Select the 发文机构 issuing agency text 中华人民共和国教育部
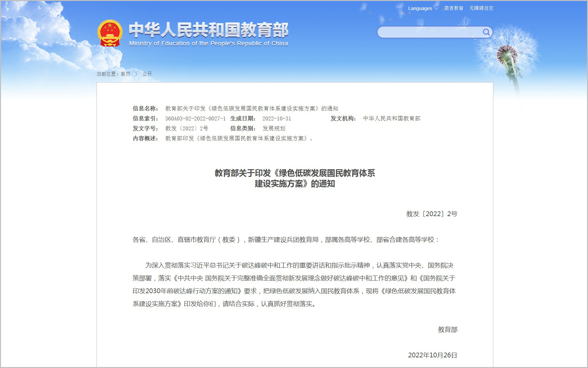 (x=392, y=118)
